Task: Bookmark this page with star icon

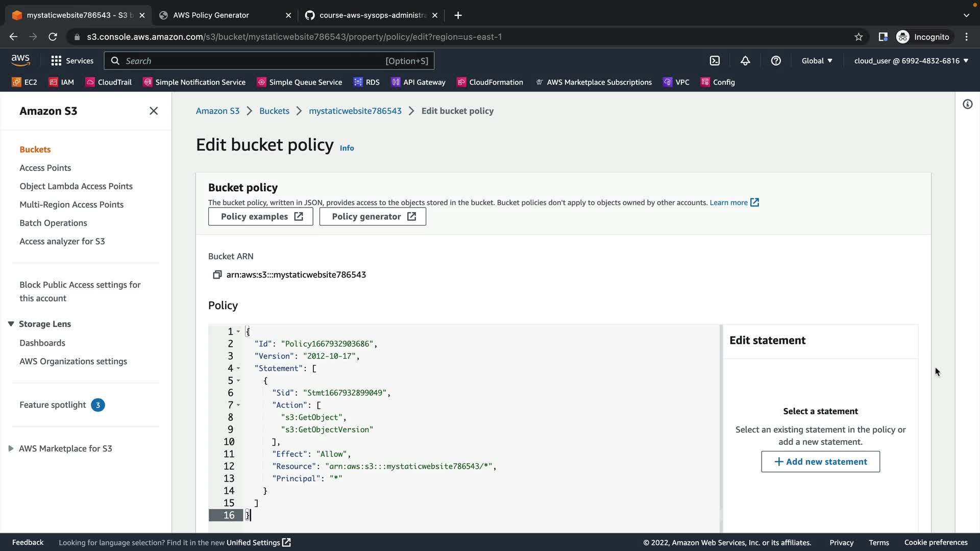Action: pyautogui.click(x=859, y=37)
